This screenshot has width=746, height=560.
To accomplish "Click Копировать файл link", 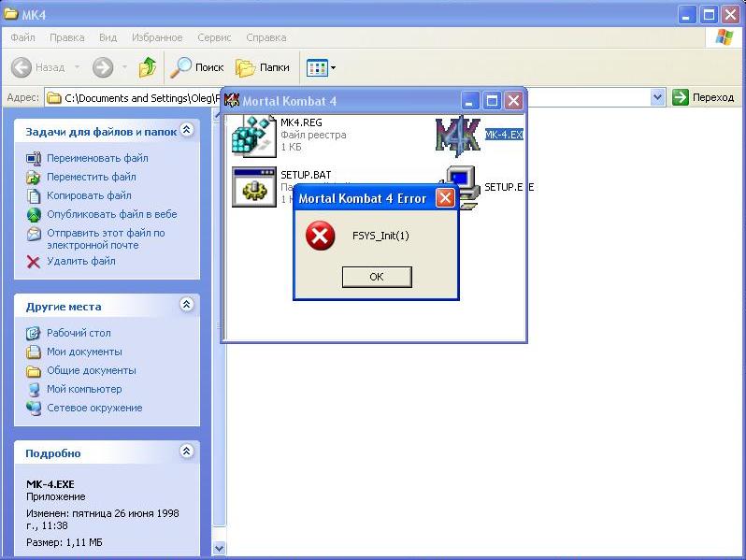I will tap(89, 195).
